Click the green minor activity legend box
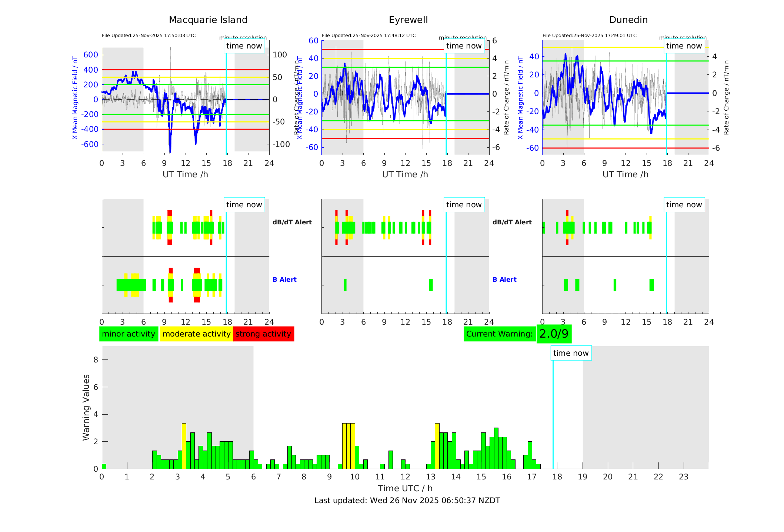784x532 pixels. pyautogui.click(x=129, y=334)
